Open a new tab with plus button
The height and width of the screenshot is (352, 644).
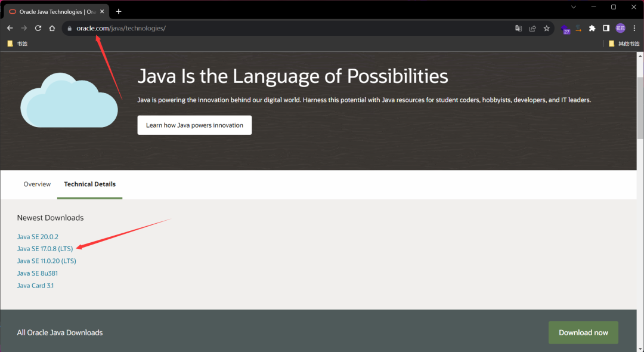point(119,11)
